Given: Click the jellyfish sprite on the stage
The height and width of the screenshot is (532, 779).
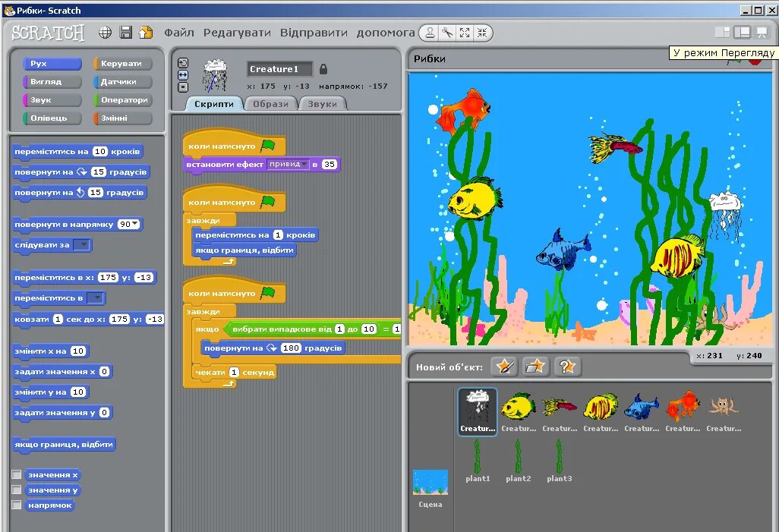Looking at the screenshot, I should point(725,215).
